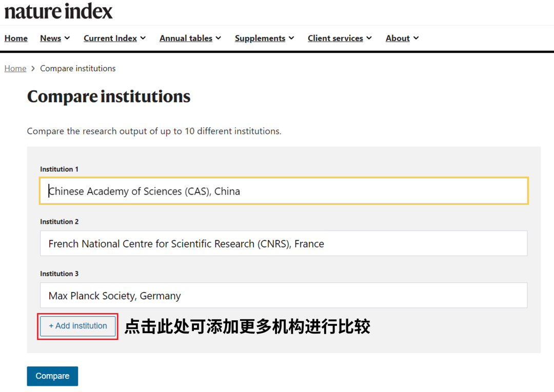Click the nature index logo

coord(58,11)
